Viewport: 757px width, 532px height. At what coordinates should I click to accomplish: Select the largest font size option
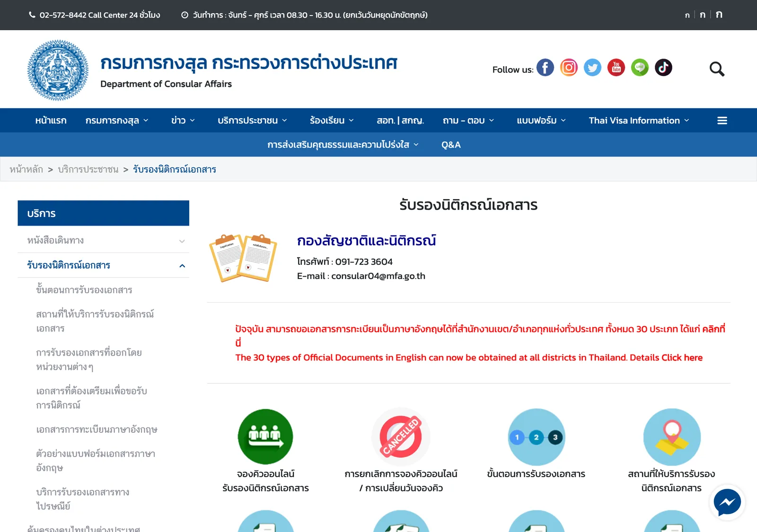(719, 15)
